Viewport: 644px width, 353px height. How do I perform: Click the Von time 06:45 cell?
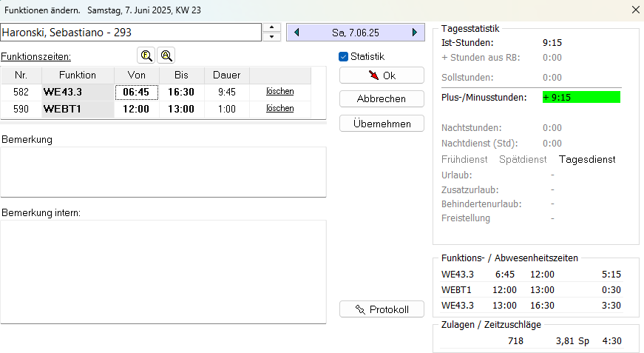136,92
